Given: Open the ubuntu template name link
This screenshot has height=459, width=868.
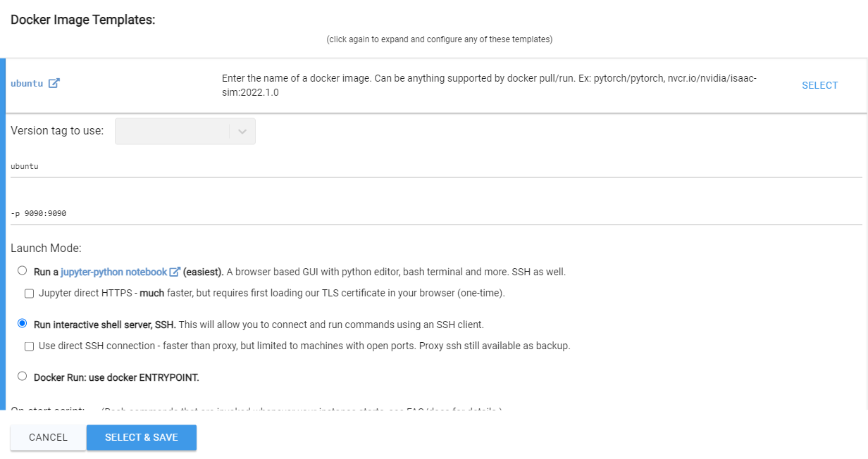Looking at the screenshot, I should tap(27, 83).
